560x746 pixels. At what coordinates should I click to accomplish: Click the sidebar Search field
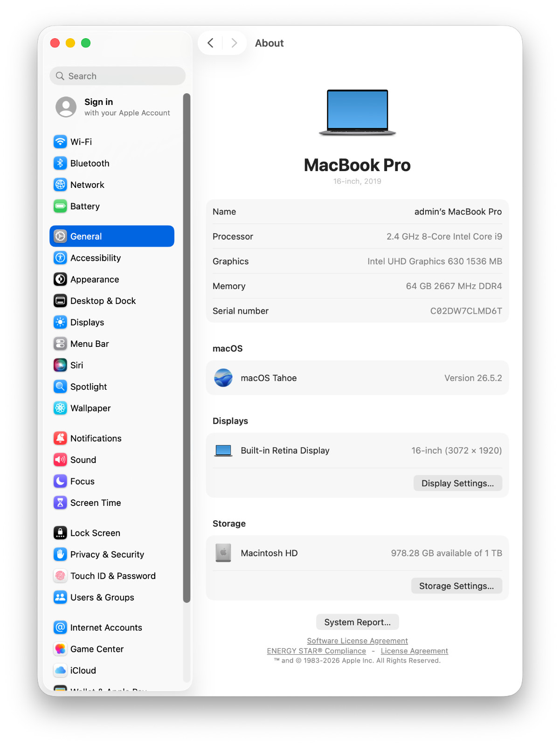[x=118, y=76]
